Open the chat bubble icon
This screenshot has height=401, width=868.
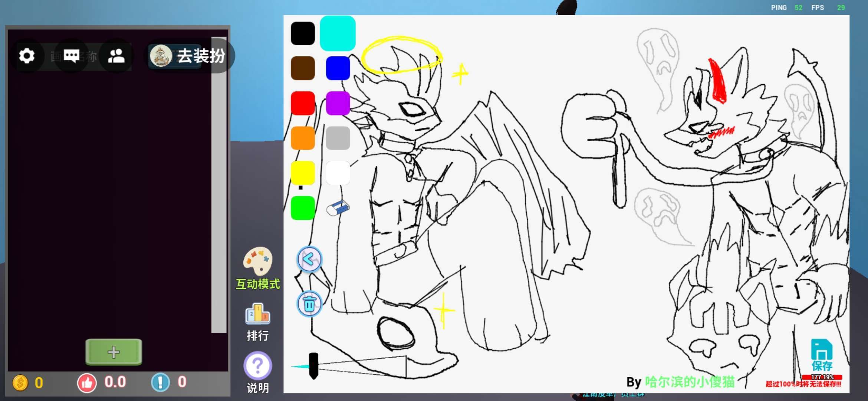click(71, 56)
